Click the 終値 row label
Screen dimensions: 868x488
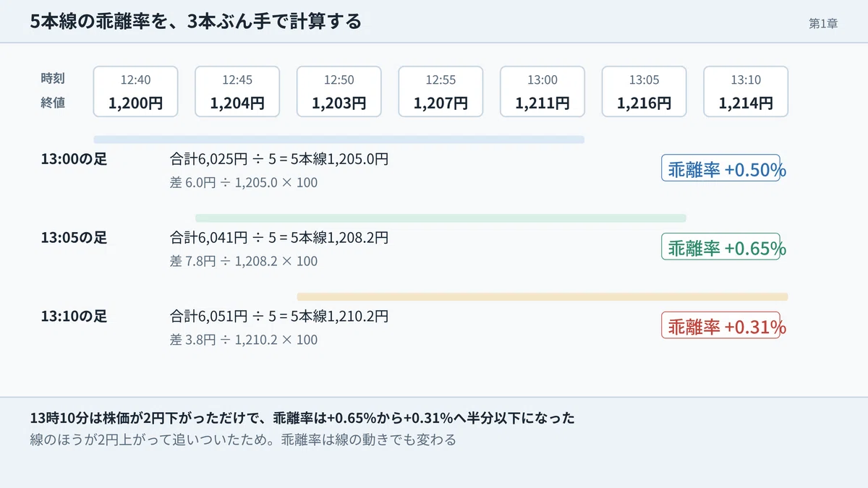pos(53,103)
